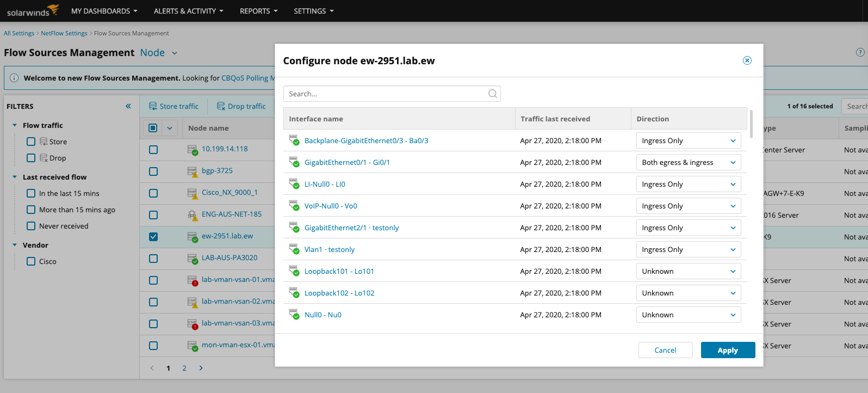Check the Cisco vendor filter

[x=31, y=261]
